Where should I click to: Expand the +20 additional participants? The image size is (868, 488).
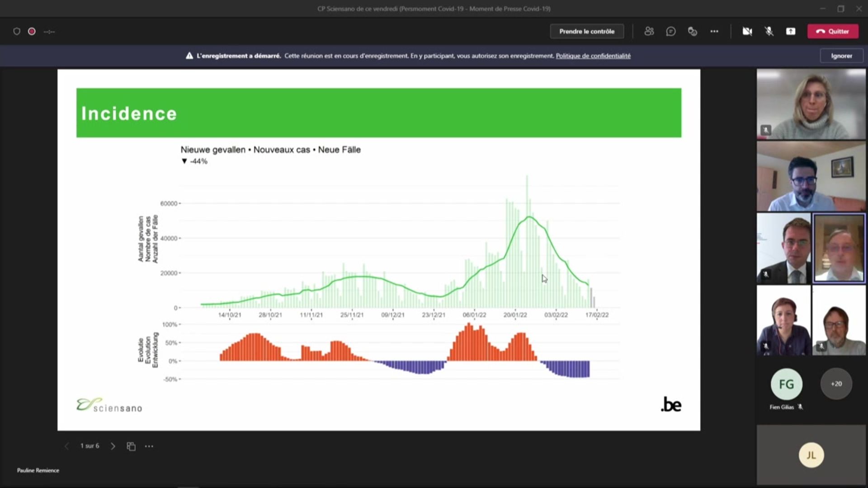click(x=836, y=384)
